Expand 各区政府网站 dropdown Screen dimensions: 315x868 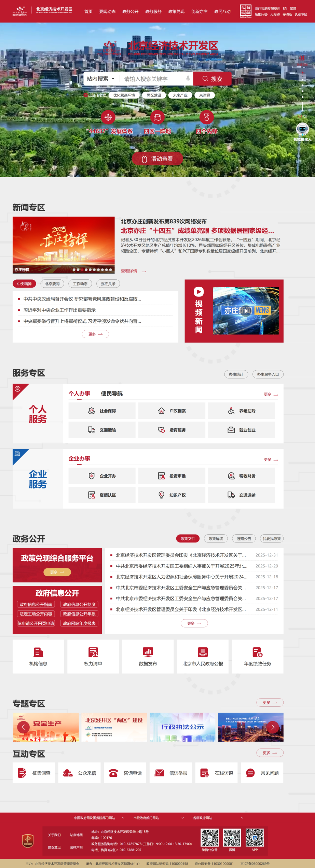point(218,818)
